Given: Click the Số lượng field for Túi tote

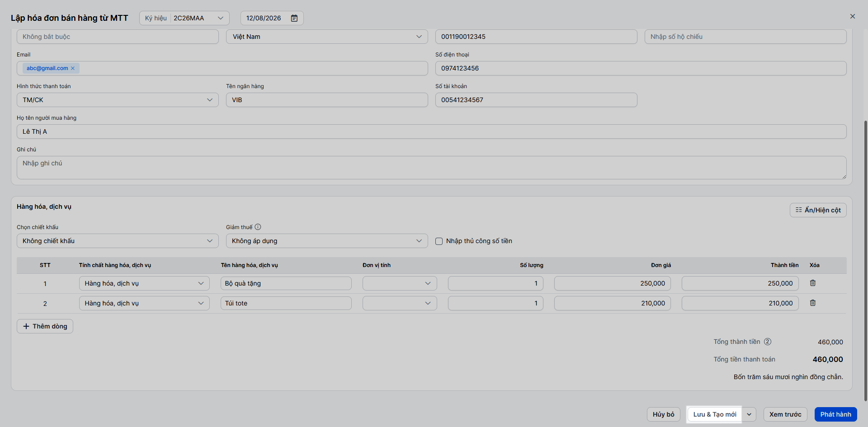Looking at the screenshot, I should point(495,303).
